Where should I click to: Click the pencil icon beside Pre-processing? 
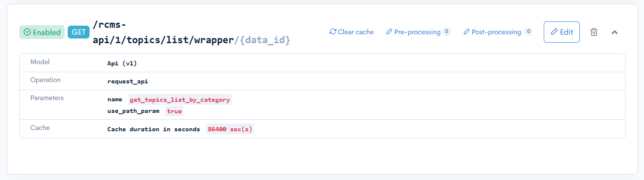pos(389,32)
